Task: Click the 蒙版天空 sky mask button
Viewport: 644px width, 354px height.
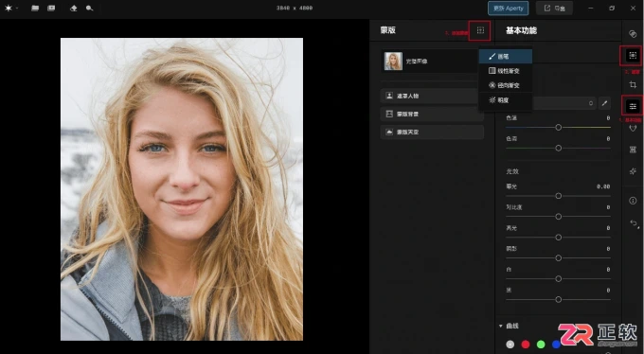Action: (x=432, y=132)
